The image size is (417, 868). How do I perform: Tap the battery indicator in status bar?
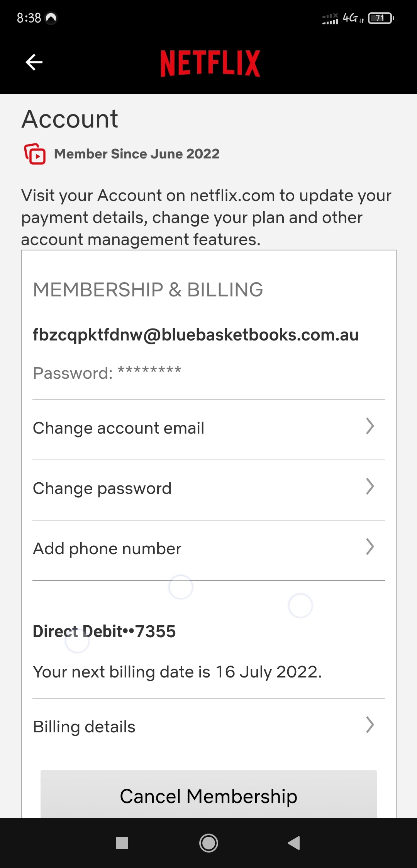(381, 18)
